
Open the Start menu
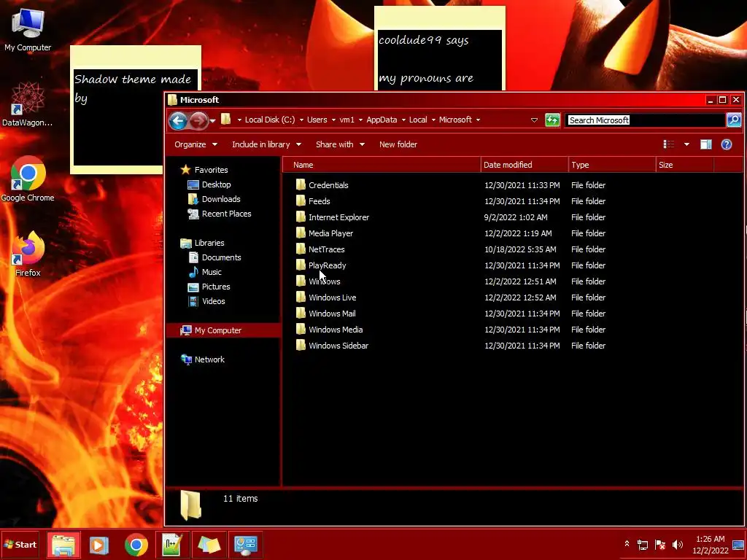point(20,545)
